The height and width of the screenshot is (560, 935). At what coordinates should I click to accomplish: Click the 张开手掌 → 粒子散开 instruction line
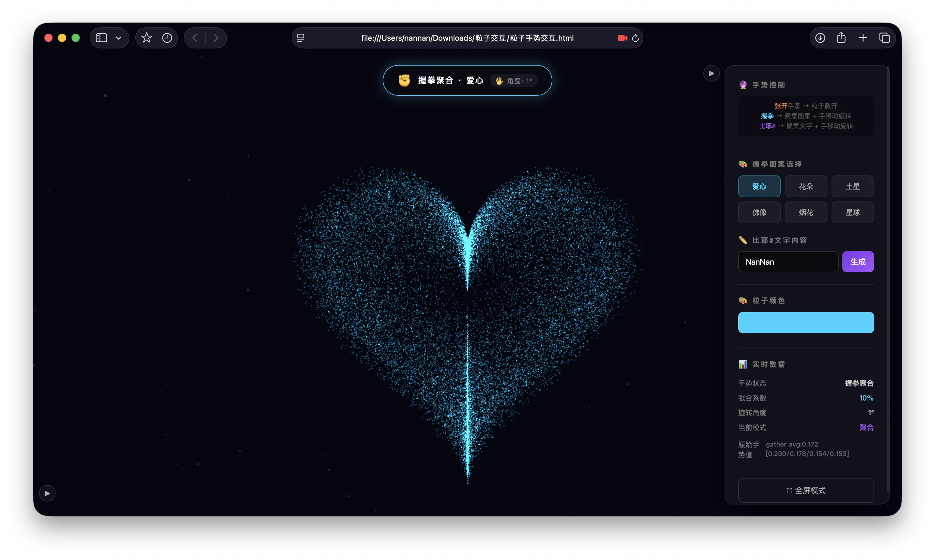point(806,106)
